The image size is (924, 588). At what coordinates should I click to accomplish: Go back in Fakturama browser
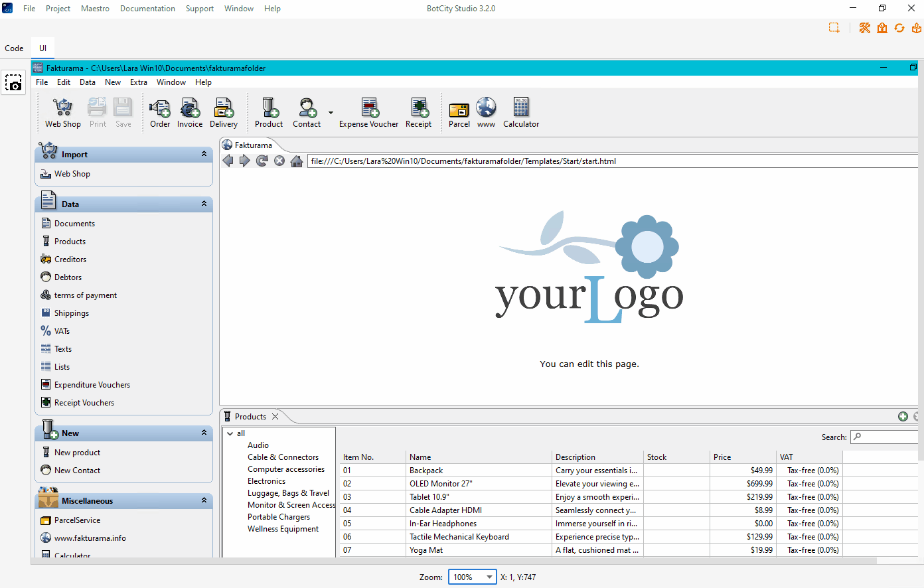pos(228,161)
